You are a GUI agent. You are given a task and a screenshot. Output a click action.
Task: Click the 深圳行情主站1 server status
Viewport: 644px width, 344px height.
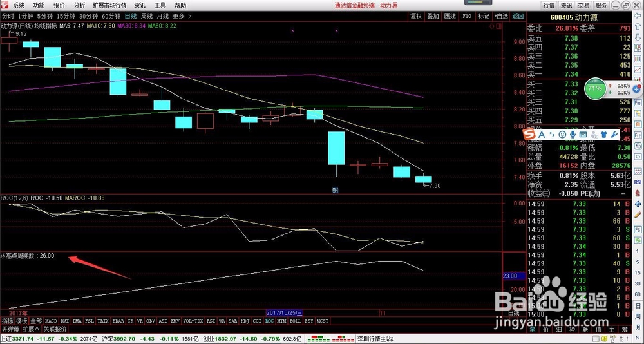coord(376,339)
